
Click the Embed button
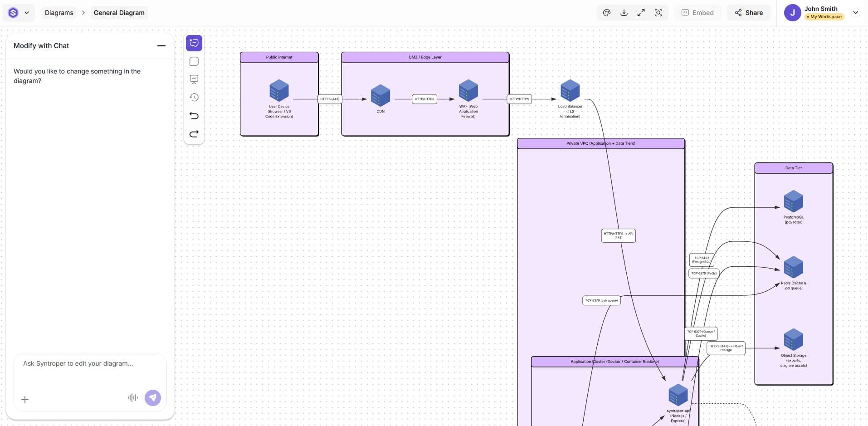697,13
